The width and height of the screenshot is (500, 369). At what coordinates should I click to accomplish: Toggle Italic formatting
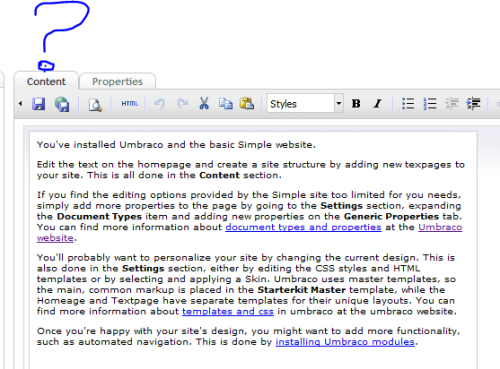377,104
